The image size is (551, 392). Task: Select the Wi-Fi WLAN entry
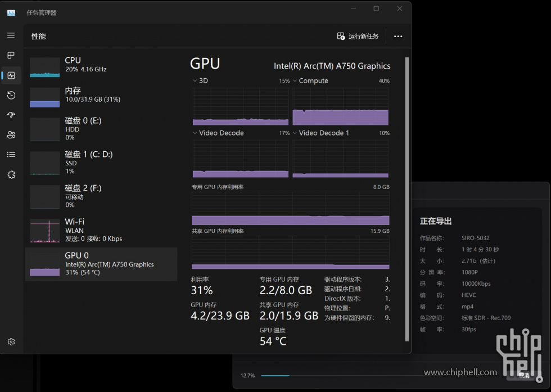click(101, 230)
